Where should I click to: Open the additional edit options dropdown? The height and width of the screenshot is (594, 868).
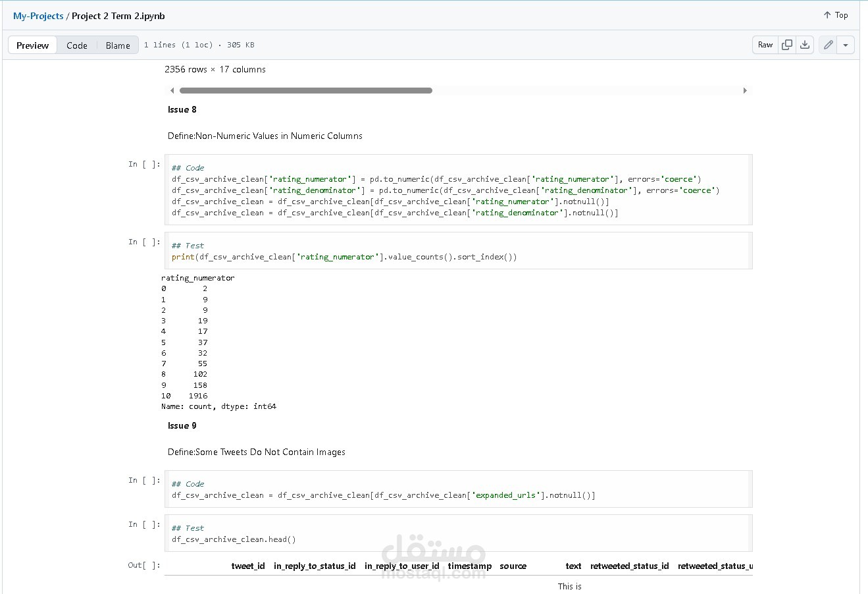(x=846, y=45)
